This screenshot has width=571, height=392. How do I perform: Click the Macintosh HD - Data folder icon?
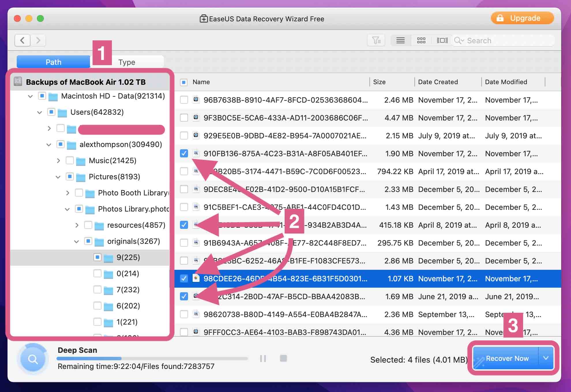(53, 97)
